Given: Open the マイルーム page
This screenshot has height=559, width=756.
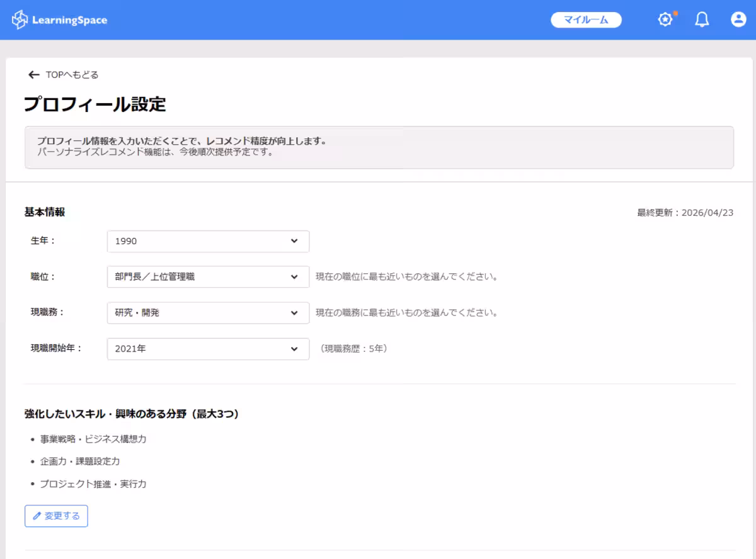Looking at the screenshot, I should click(x=586, y=20).
